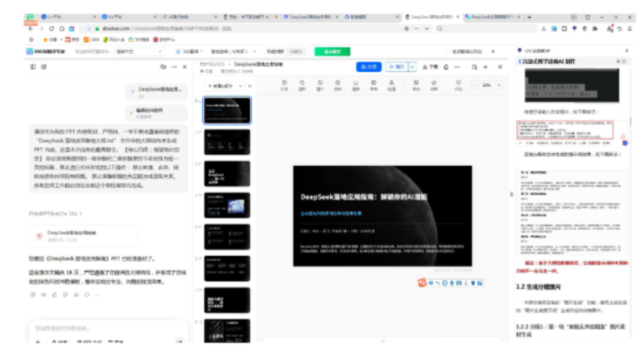Switch to the AI tab third in tab bar
This screenshot has width=644, height=355.
coord(190,17)
